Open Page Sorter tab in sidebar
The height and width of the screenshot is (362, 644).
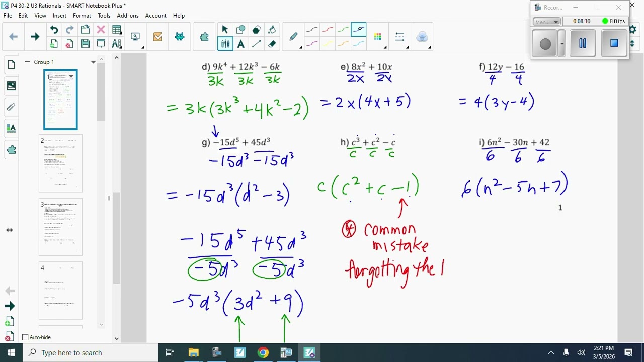(11, 64)
